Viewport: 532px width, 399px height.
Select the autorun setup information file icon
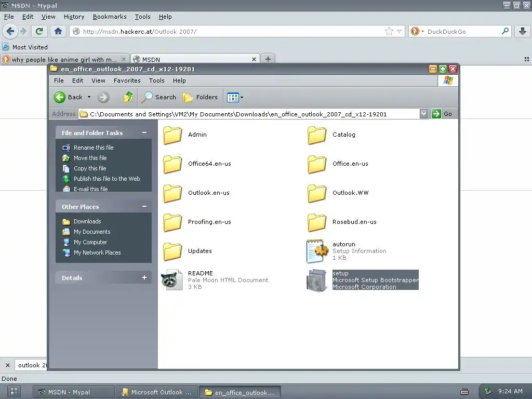click(x=317, y=251)
